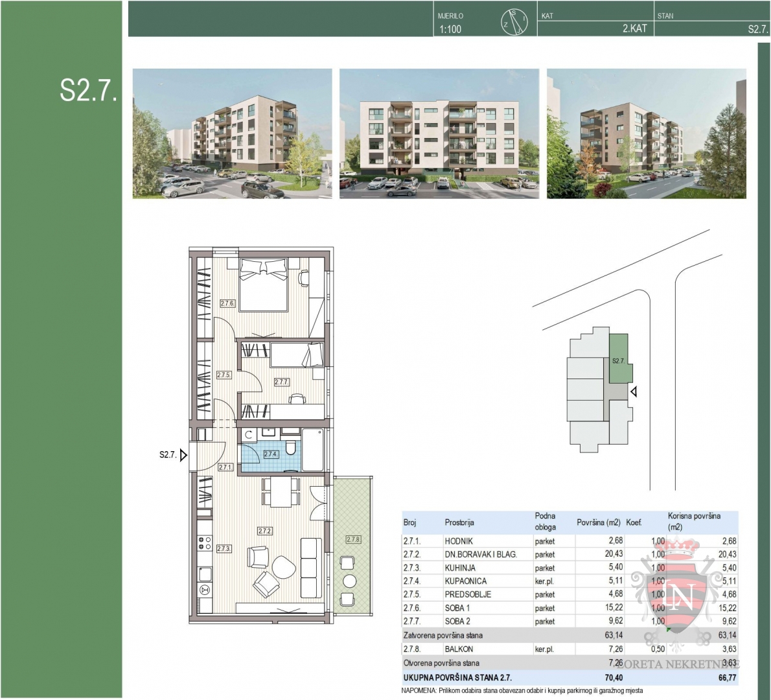Click the 2.7.8 balcony label on plan
The width and height of the screenshot is (771, 700).
tap(353, 539)
